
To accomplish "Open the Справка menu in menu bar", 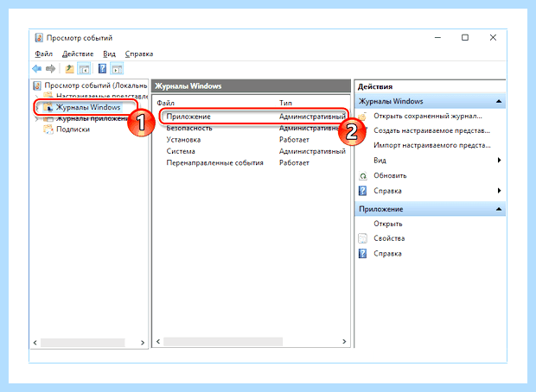I will [139, 54].
